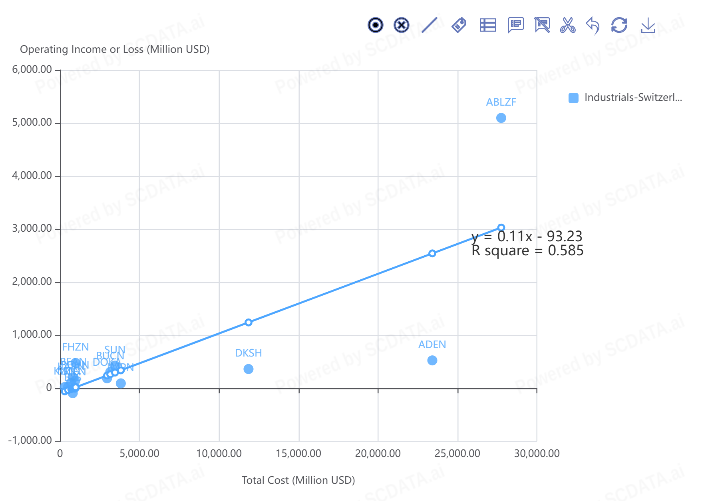Click the refresh chart icon
Screen dimensions: 702x501
point(619,25)
